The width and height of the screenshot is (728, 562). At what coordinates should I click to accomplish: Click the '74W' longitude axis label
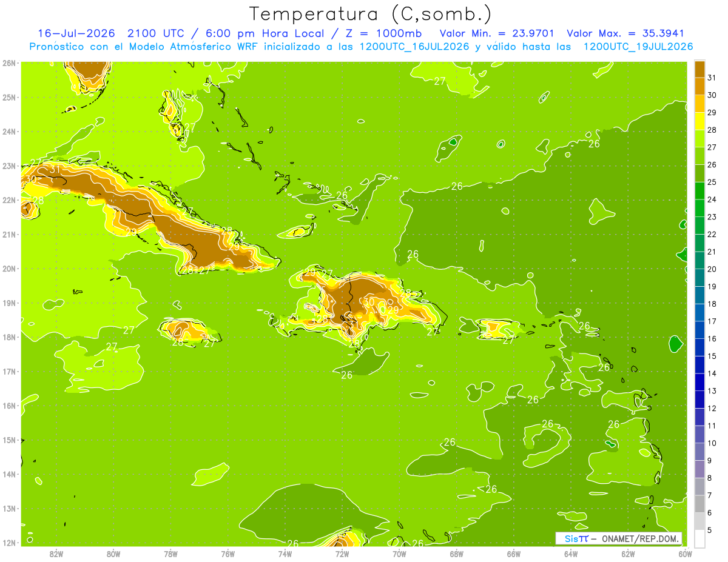[285, 554]
